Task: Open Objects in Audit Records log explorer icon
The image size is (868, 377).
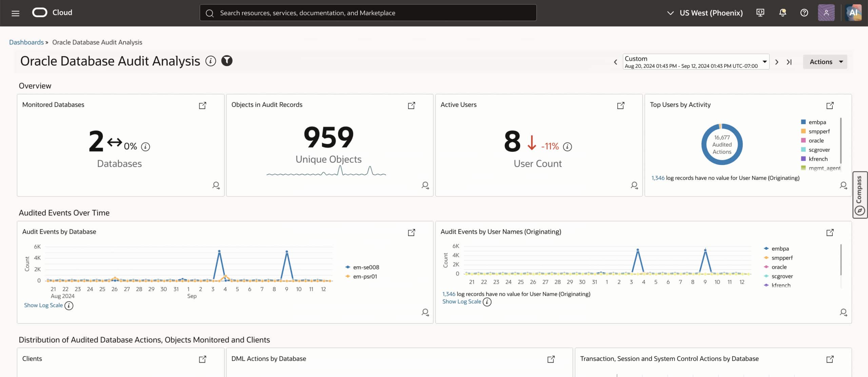Action: pyautogui.click(x=425, y=185)
